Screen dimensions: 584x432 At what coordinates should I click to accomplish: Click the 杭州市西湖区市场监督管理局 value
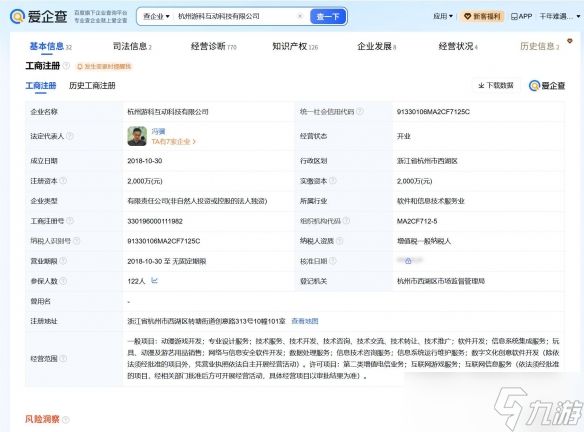[x=441, y=281]
